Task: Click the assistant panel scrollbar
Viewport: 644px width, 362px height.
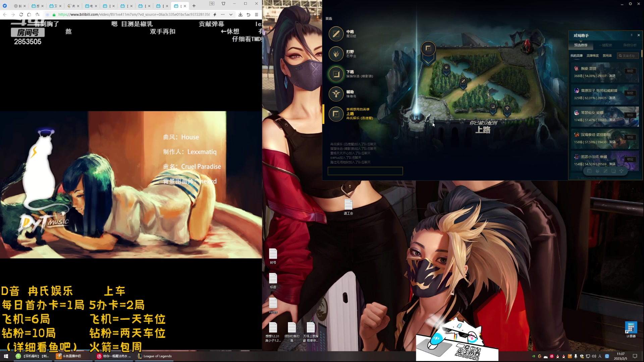Action: click(x=642, y=54)
